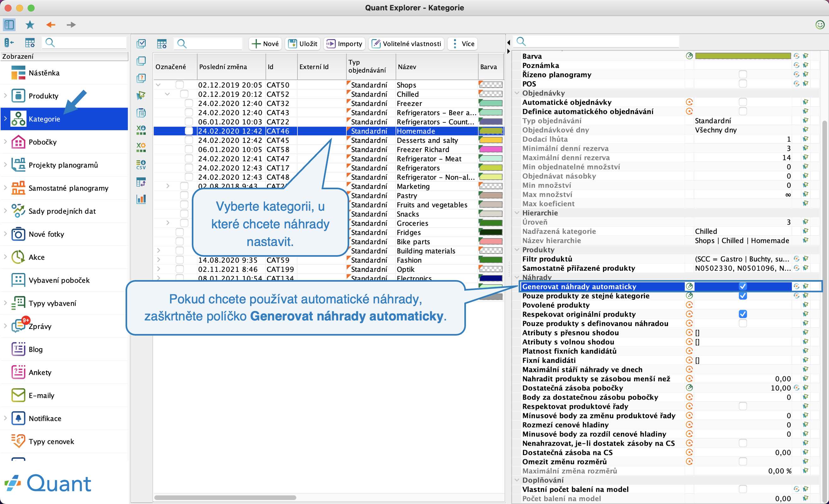Click the select-all checkmark icon
The height and width of the screenshot is (504, 829).
141,44
